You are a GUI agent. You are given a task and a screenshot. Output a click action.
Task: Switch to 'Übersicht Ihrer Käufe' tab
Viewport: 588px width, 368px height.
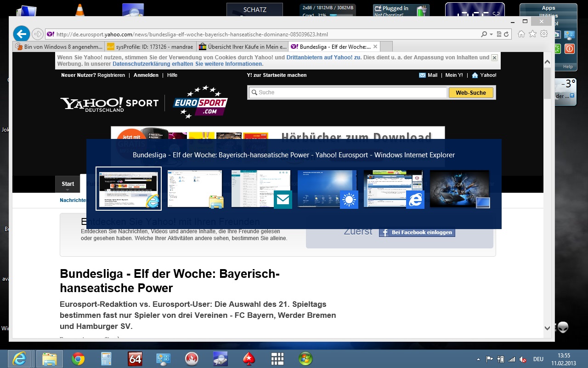[x=242, y=46]
